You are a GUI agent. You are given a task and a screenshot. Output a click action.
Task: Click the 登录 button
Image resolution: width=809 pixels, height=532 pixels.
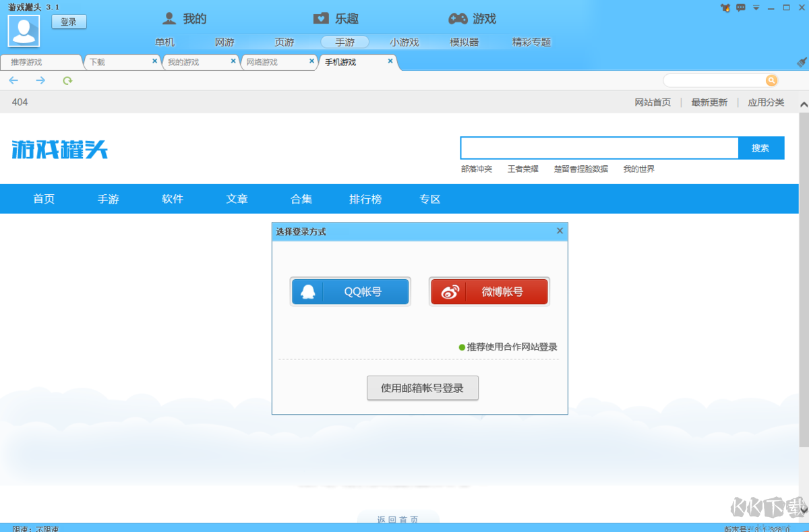click(68, 22)
